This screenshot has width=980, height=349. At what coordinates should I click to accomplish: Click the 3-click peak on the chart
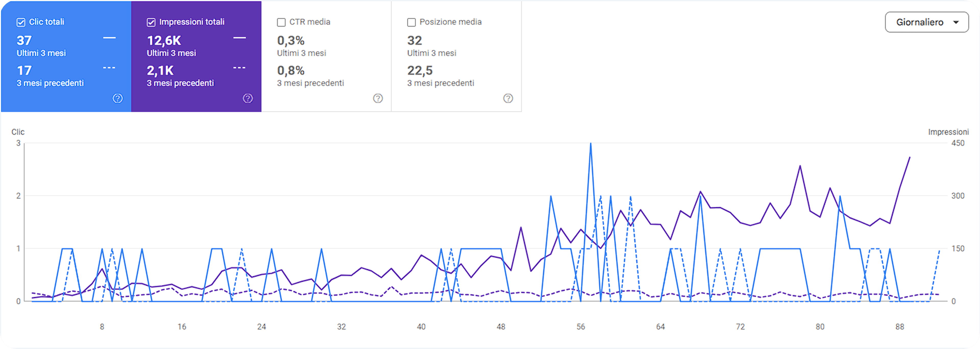[x=591, y=144]
